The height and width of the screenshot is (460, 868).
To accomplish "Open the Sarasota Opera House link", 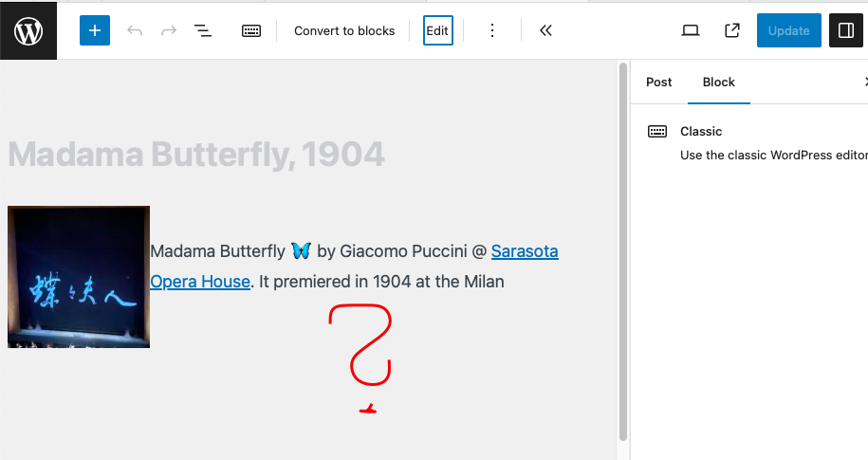I will (x=525, y=251).
